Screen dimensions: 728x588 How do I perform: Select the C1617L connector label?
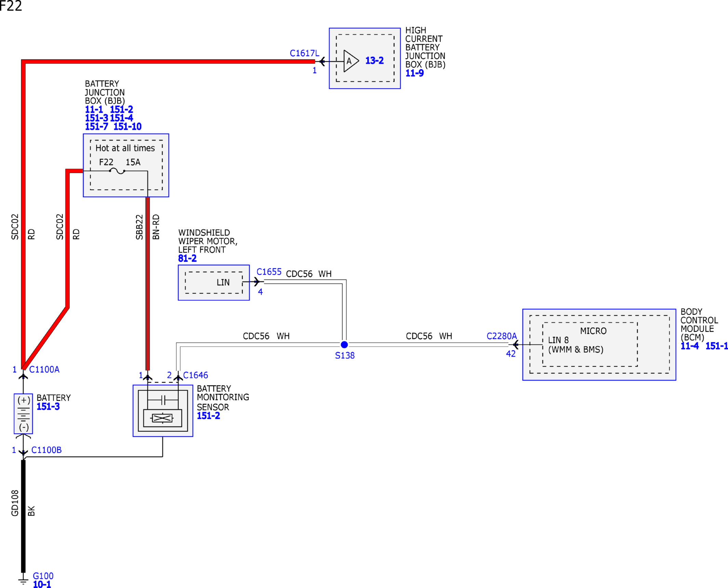[x=305, y=53]
